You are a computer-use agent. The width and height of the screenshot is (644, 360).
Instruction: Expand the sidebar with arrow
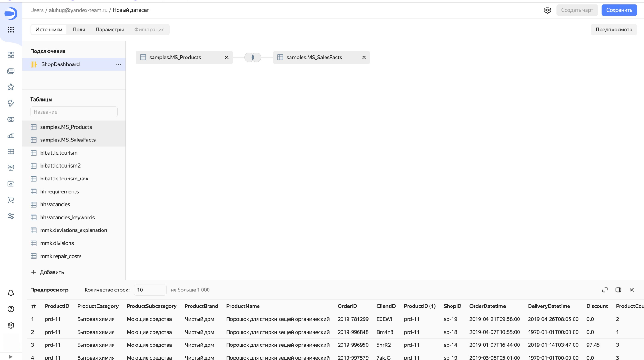pyautogui.click(x=11, y=357)
